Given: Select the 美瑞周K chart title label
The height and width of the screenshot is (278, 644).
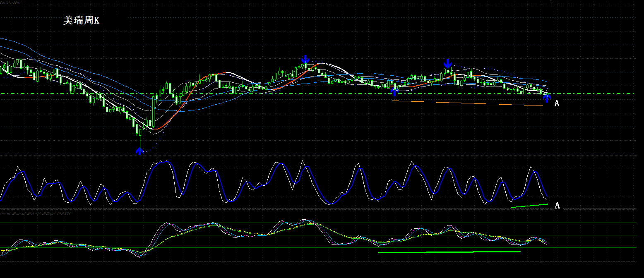Looking at the screenshot, I should [81, 21].
